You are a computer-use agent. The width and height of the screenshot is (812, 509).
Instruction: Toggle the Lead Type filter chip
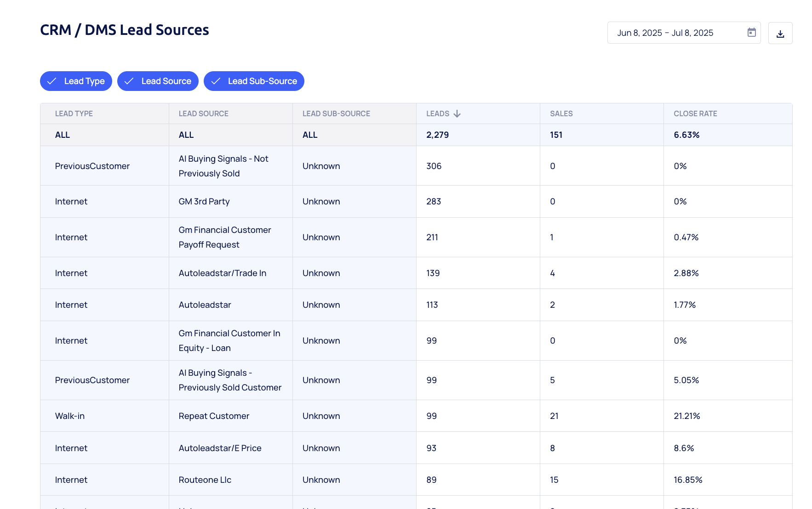(x=76, y=81)
